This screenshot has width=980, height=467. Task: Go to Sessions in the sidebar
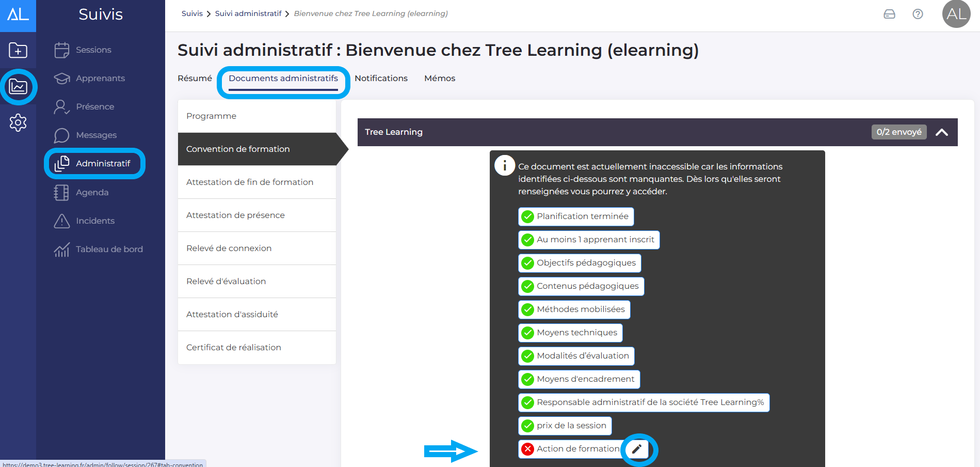click(x=93, y=50)
